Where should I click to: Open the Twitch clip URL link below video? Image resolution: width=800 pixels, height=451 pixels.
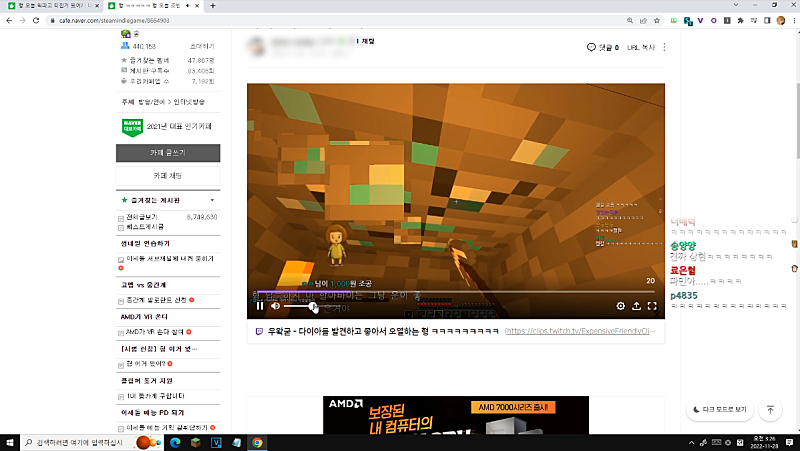[x=580, y=331]
